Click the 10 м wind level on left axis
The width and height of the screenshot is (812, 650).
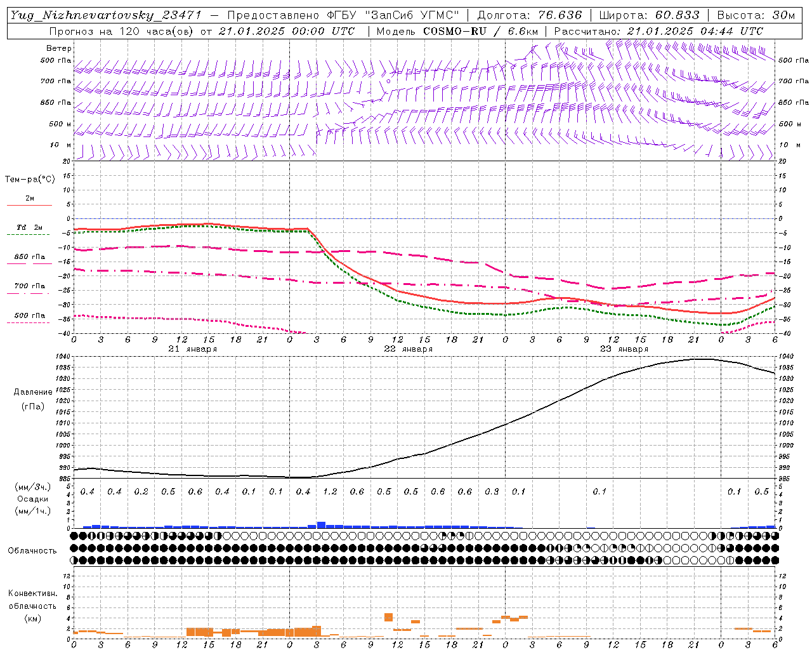[61, 145]
